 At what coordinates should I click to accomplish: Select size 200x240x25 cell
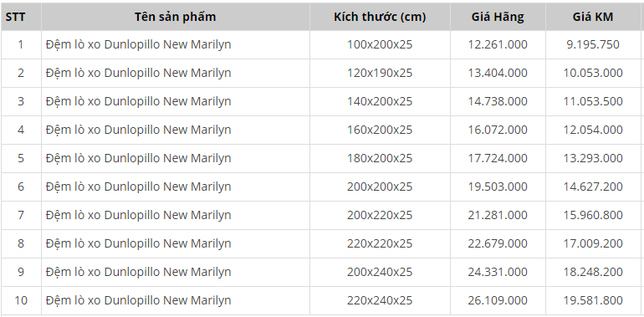coord(380,272)
